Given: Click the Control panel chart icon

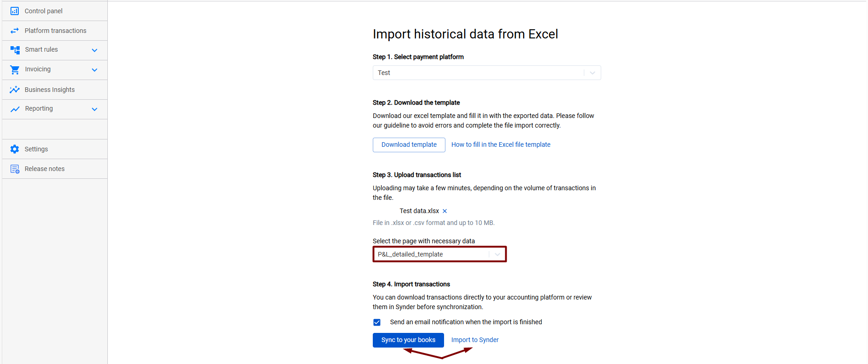Looking at the screenshot, I should click(x=15, y=11).
